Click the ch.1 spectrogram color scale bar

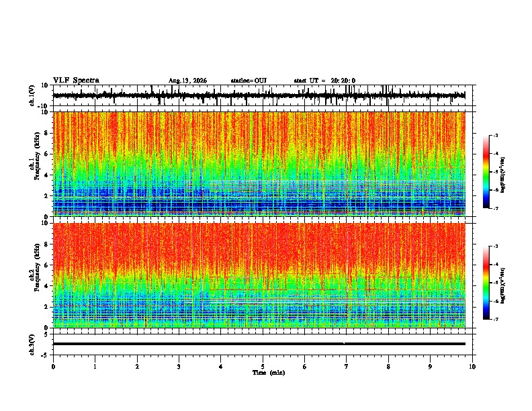486,172
